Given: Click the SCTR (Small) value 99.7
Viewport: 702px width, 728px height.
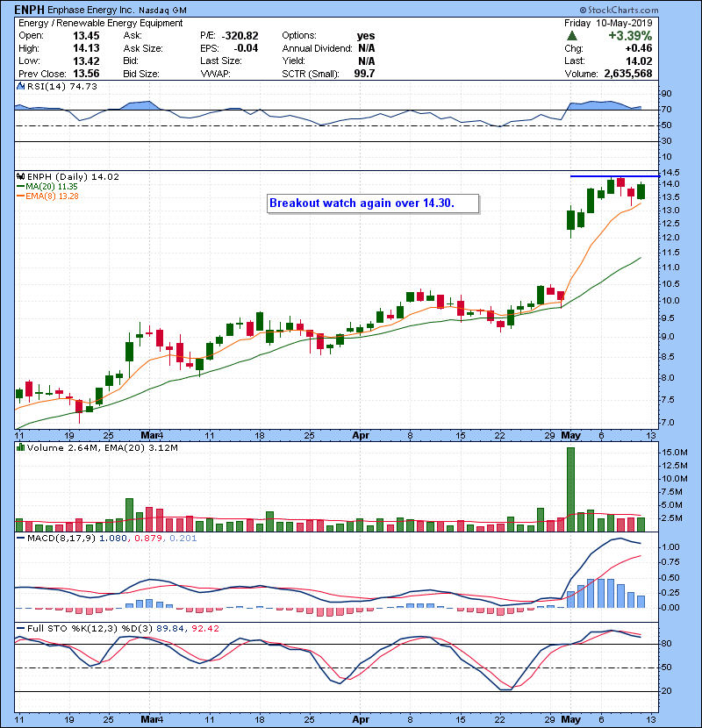Looking at the screenshot, I should pyautogui.click(x=364, y=74).
